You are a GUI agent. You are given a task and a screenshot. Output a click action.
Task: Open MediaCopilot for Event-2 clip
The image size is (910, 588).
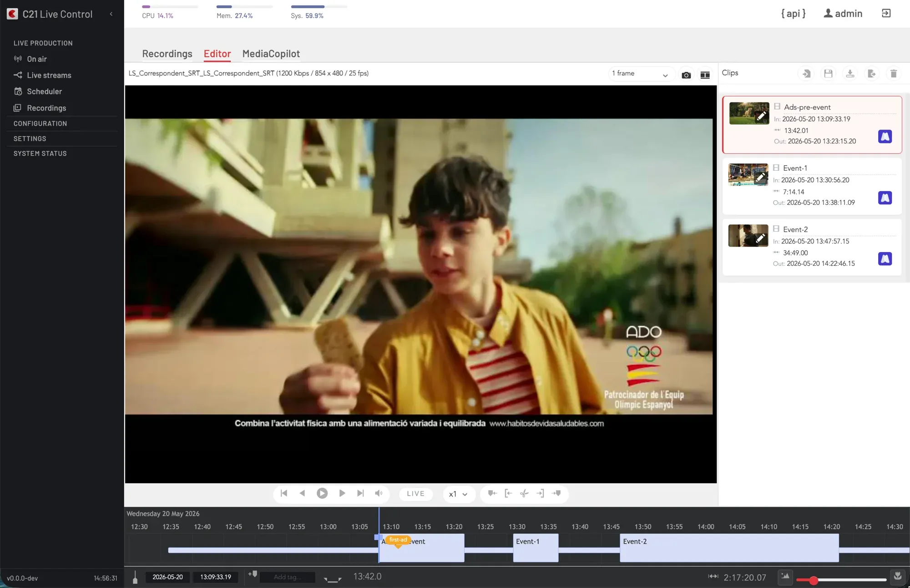(x=885, y=259)
